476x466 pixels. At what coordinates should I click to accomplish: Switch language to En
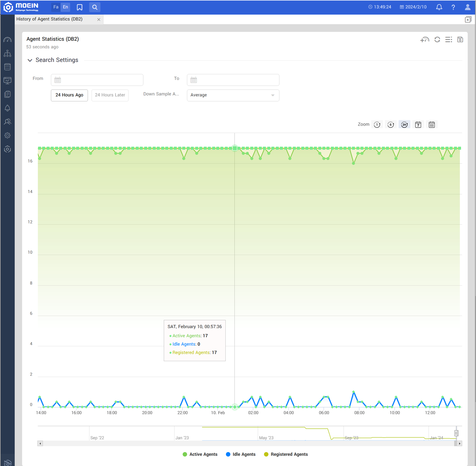[65, 7]
